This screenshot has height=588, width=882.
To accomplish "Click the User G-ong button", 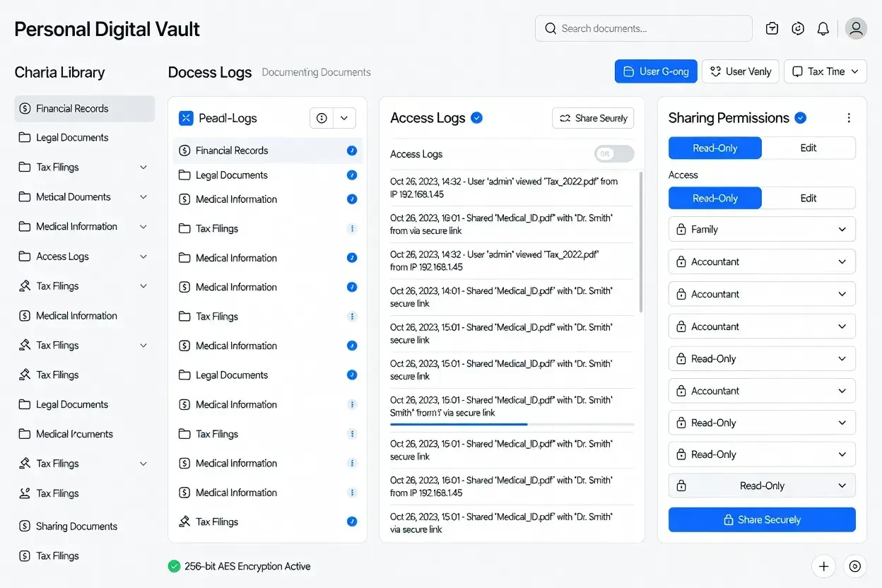I will click(x=656, y=71).
